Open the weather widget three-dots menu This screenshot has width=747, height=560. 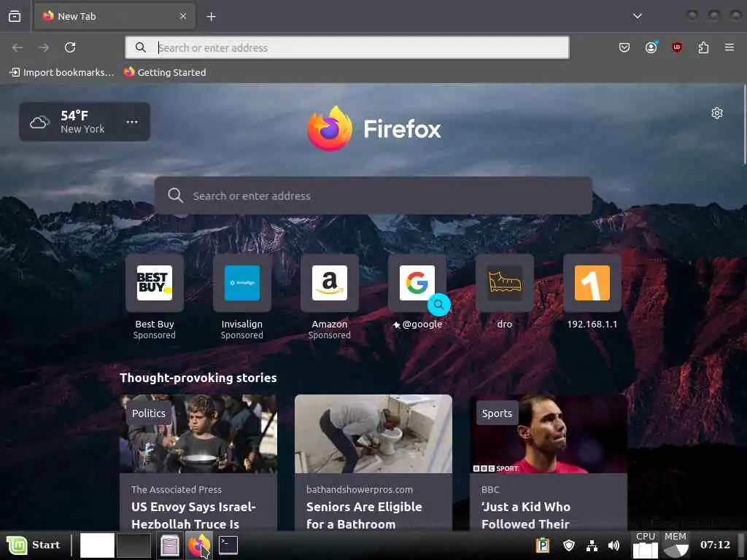[132, 122]
